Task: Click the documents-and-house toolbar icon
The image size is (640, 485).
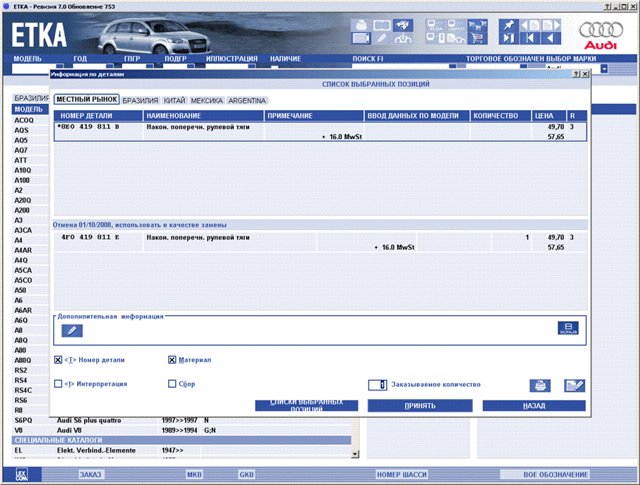Action: [x=455, y=38]
